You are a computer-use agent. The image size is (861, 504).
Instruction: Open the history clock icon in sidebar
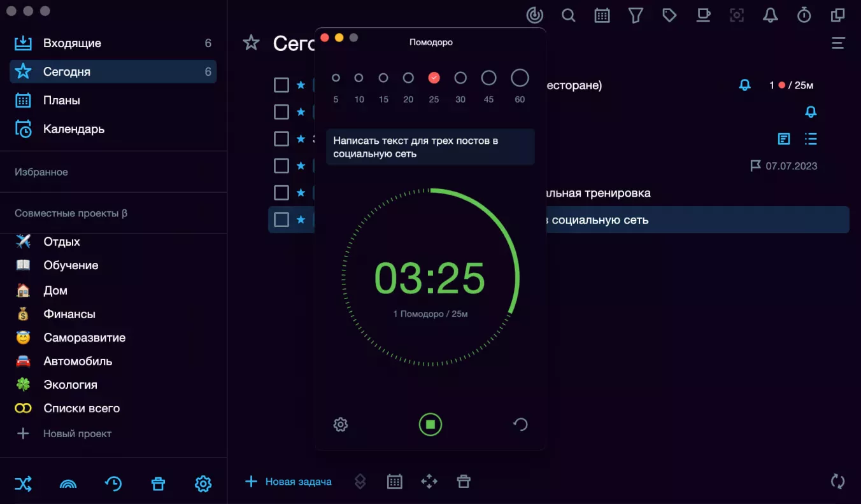coord(113,484)
